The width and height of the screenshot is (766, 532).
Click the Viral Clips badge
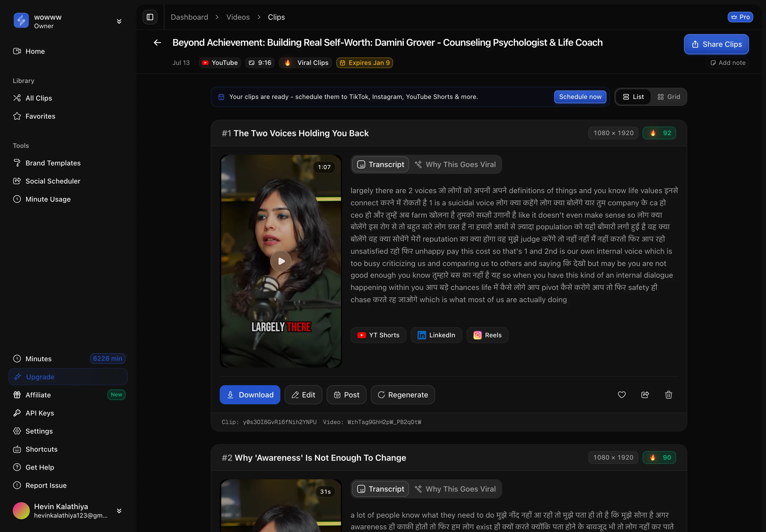(305, 63)
